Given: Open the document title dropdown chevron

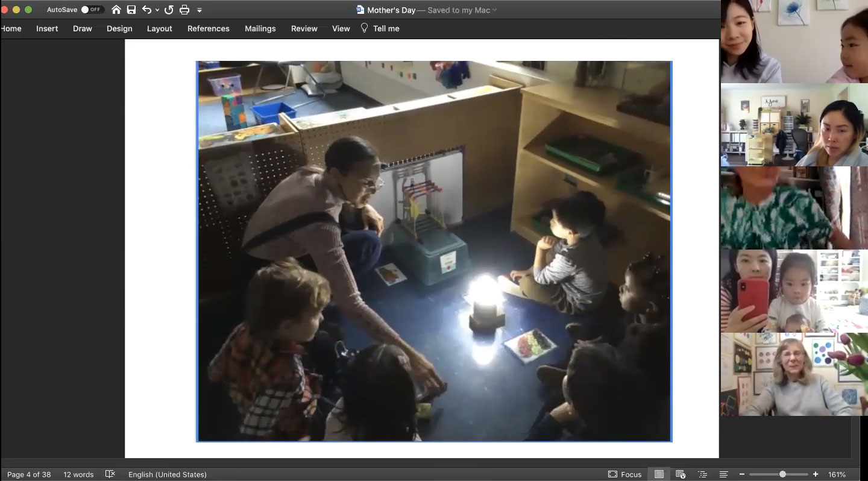Looking at the screenshot, I should point(495,10).
